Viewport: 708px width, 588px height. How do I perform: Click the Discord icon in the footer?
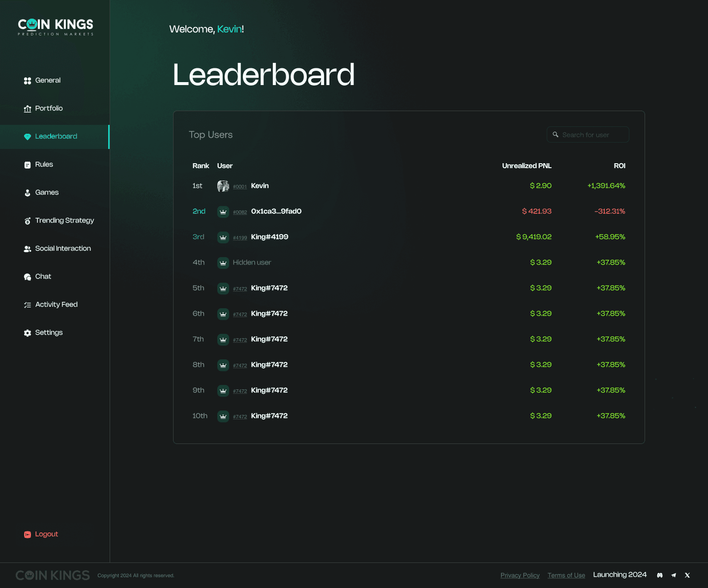(x=660, y=575)
